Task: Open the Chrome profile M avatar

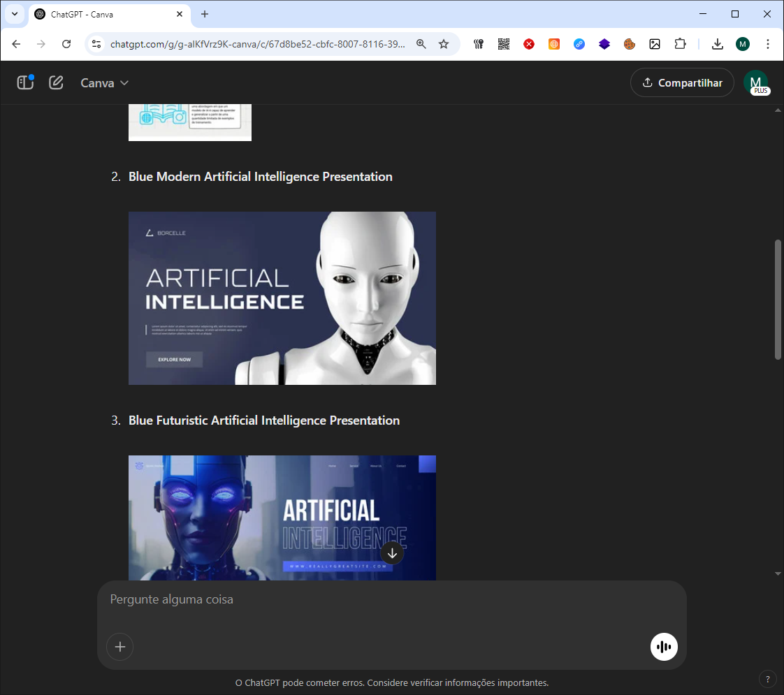Action: [x=743, y=44]
